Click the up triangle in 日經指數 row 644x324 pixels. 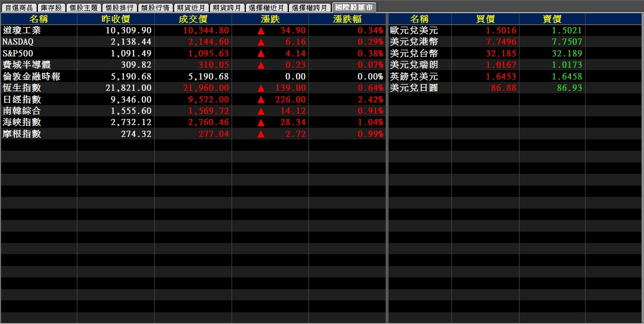click(x=261, y=99)
